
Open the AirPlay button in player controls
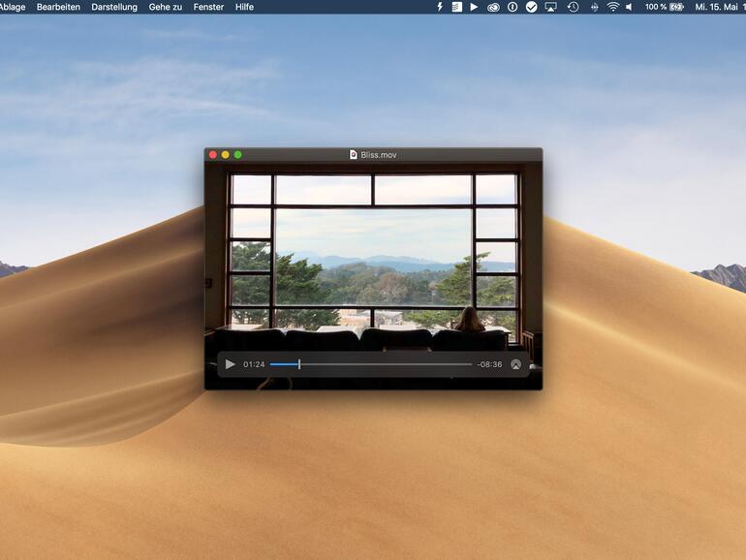(x=515, y=364)
